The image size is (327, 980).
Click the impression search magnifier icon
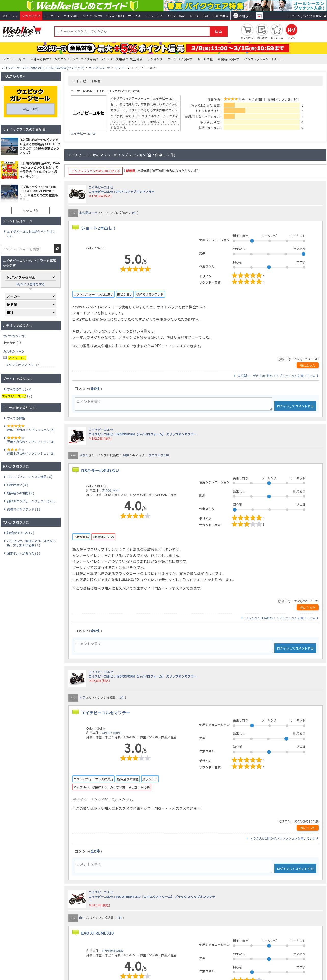coord(57,249)
